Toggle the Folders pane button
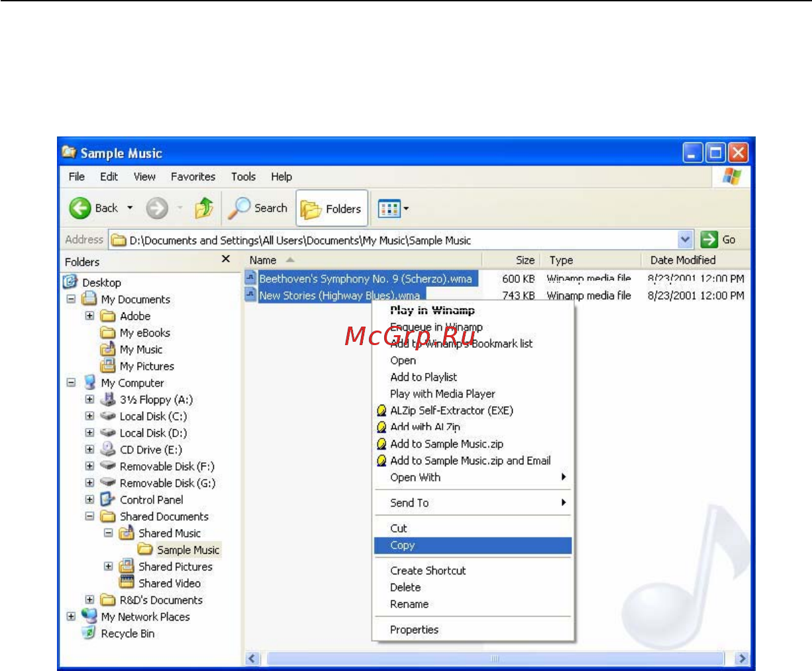Image resolution: width=812 pixels, height=671 pixels. [x=330, y=209]
